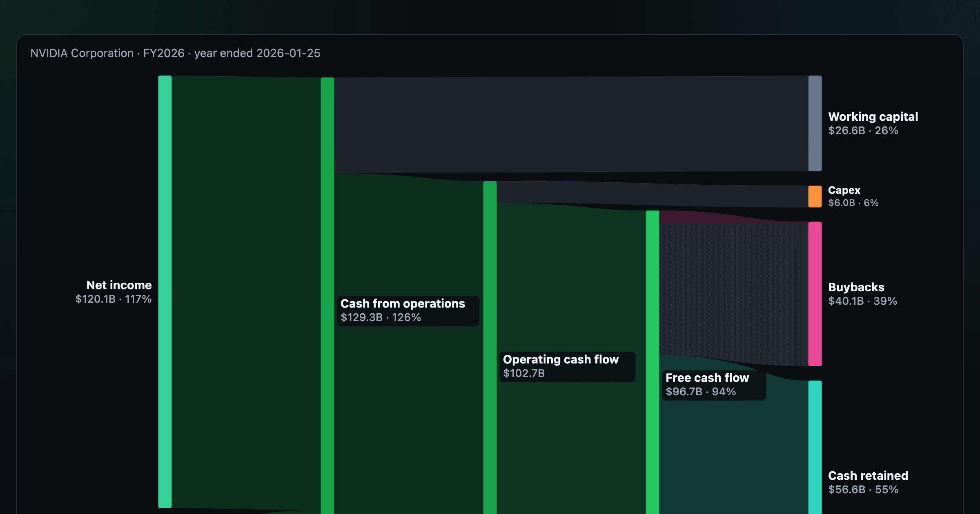Click the teal Cash retained node

click(x=815, y=447)
